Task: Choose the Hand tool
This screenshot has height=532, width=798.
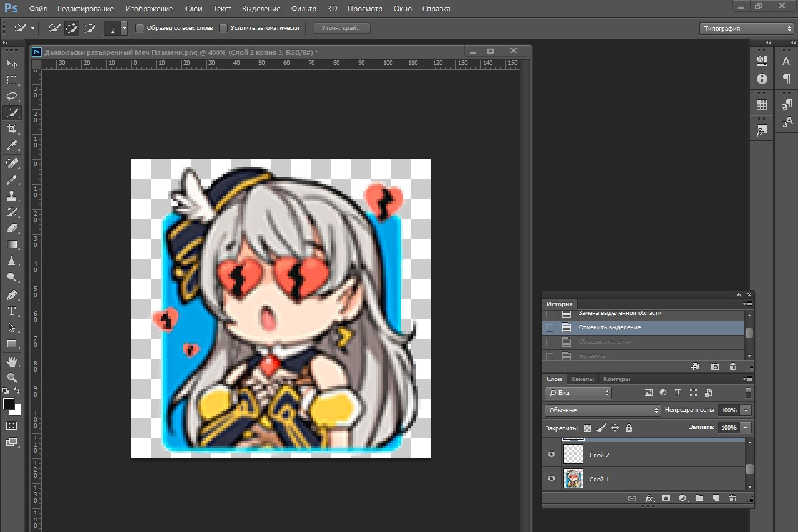Action: [12, 362]
